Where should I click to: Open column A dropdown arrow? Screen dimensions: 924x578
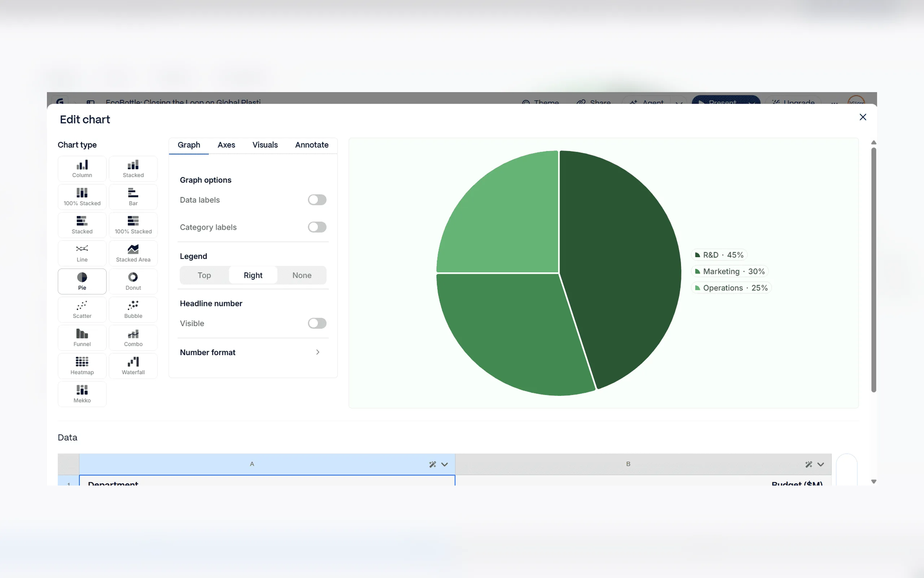coord(444,465)
